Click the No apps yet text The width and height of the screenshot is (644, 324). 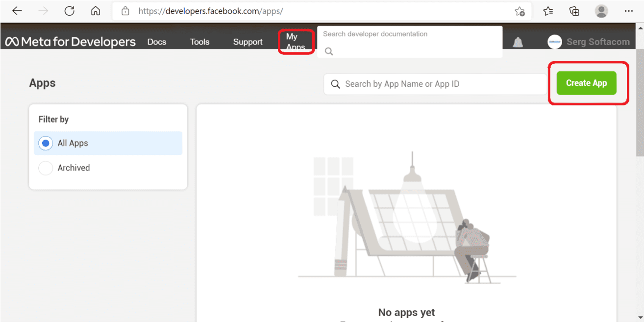coord(406,312)
